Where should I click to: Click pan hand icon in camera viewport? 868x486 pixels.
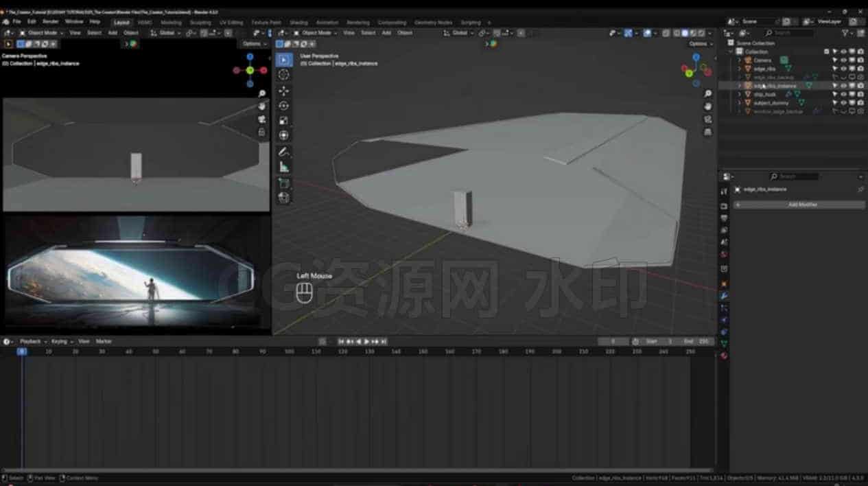point(261,106)
